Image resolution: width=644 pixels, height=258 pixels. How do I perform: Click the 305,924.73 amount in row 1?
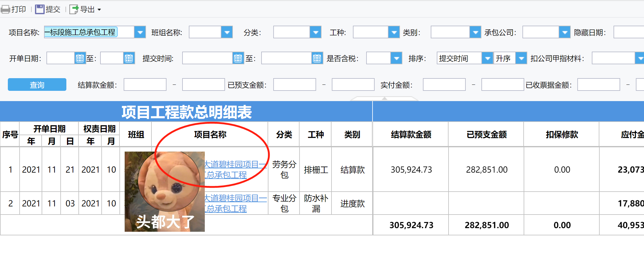[x=411, y=170]
